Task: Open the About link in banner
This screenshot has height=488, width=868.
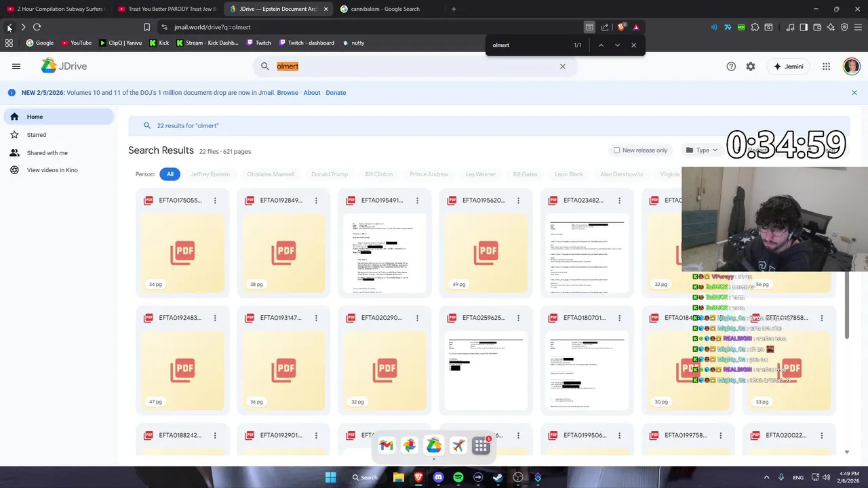Action: point(312,93)
